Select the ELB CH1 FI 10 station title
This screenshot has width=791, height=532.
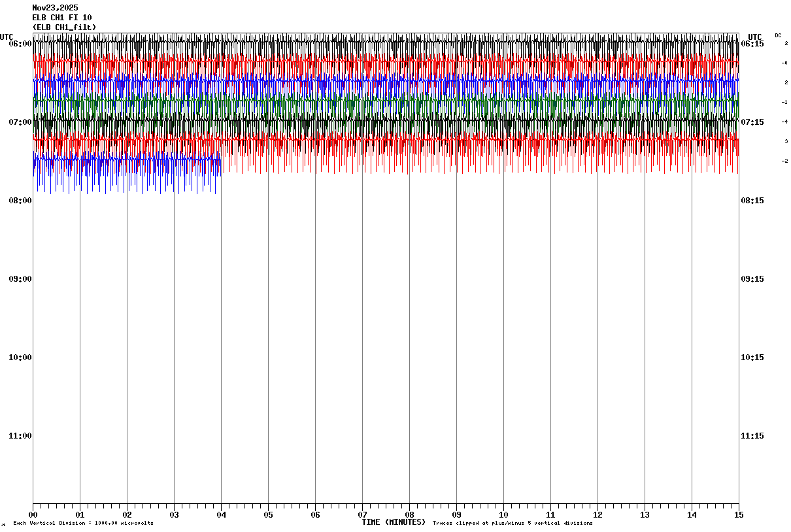pos(62,18)
